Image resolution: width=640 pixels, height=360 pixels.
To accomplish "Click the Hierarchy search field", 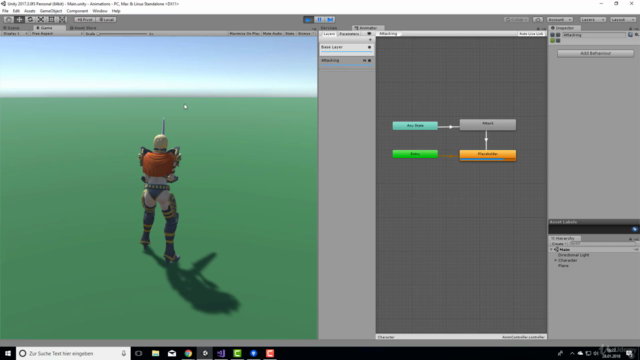I will pyautogui.click(x=603, y=244).
